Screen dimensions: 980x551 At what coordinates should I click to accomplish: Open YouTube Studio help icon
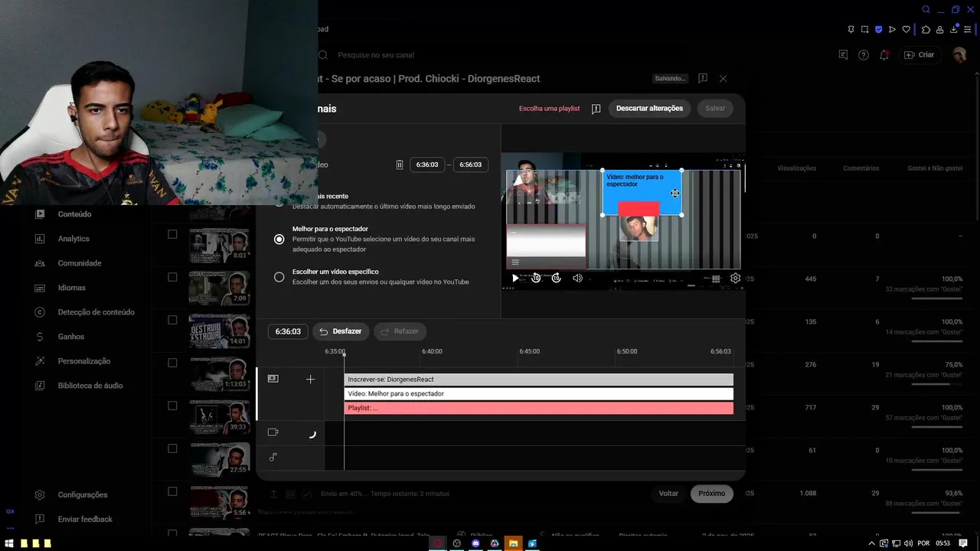click(864, 55)
